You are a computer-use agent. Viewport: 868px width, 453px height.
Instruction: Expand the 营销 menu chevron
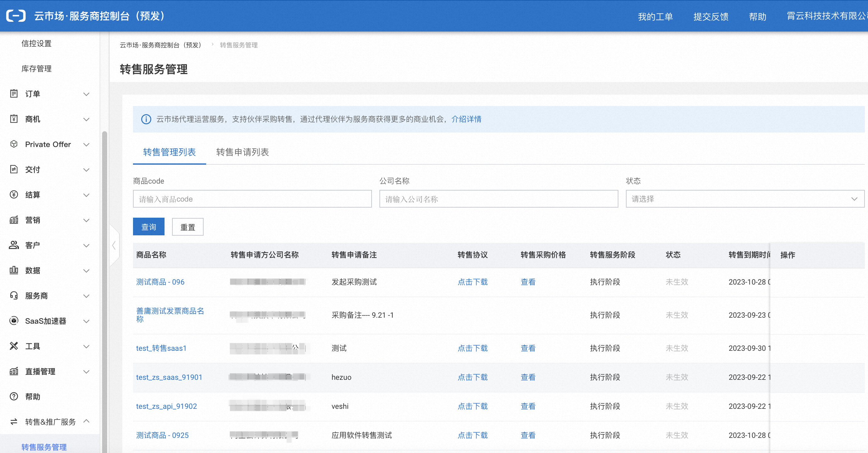[86, 220]
